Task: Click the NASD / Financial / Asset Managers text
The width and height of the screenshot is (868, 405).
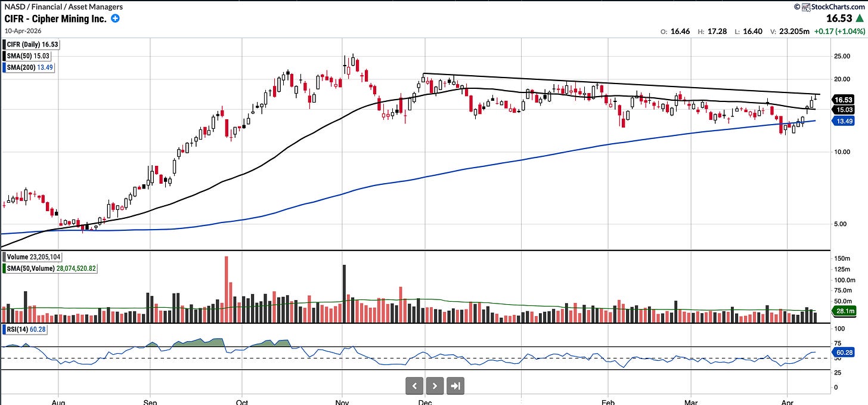Action: tap(64, 7)
